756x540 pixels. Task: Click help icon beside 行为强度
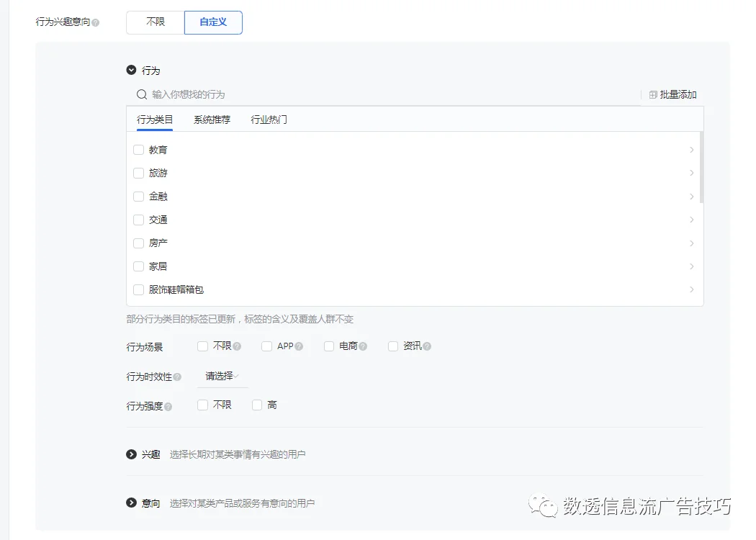coord(168,407)
